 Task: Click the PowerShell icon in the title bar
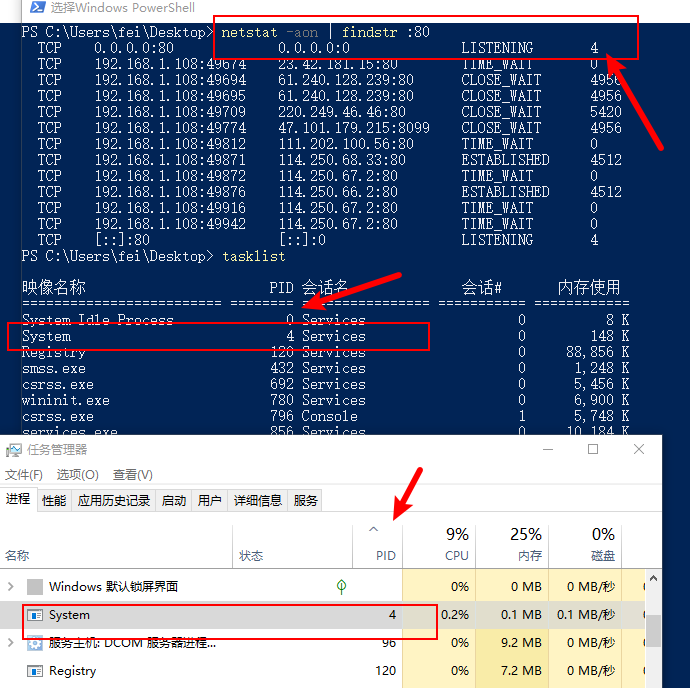click(37, 7)
